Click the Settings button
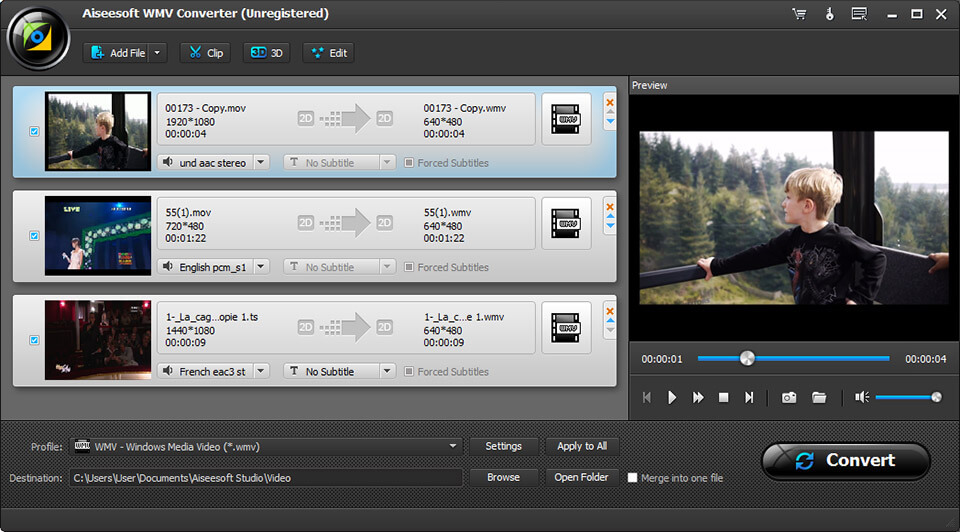Image resolution: width=960 pixels, height=532 pixels. (x=503, y=446)
